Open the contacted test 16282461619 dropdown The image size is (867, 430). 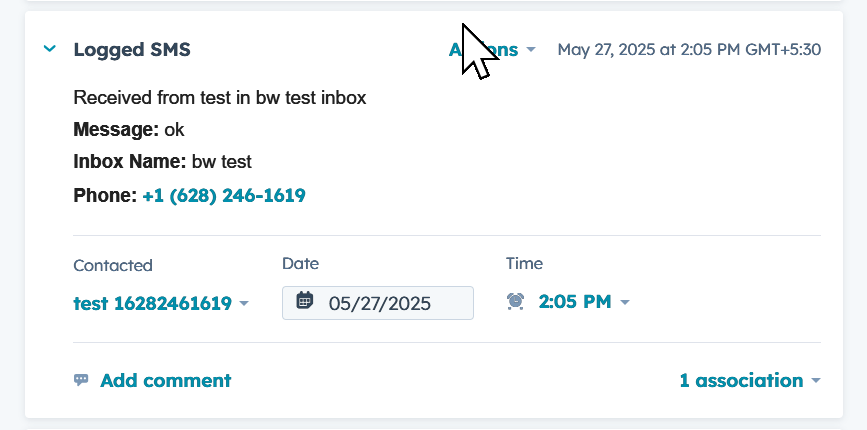[161, 303]
